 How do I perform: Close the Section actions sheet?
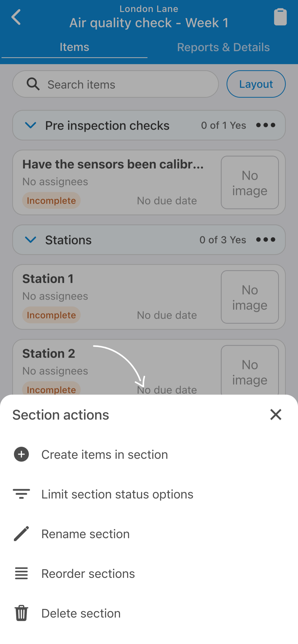276,415
